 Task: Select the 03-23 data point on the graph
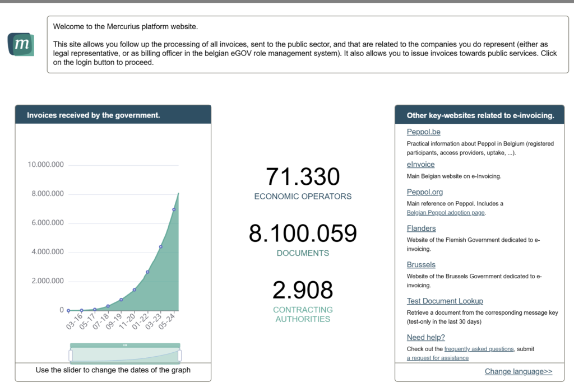(x=161, y=246)
